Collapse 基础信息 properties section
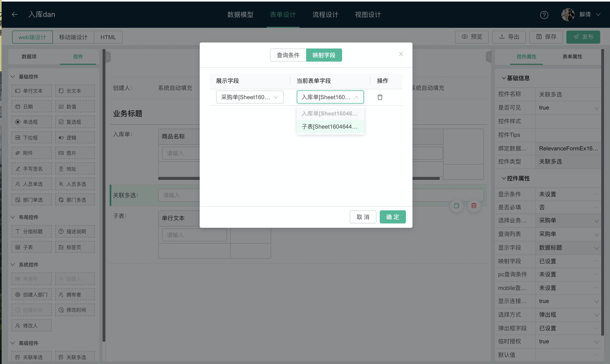This screenshot has height=364, width=610. tap(504, 78)
